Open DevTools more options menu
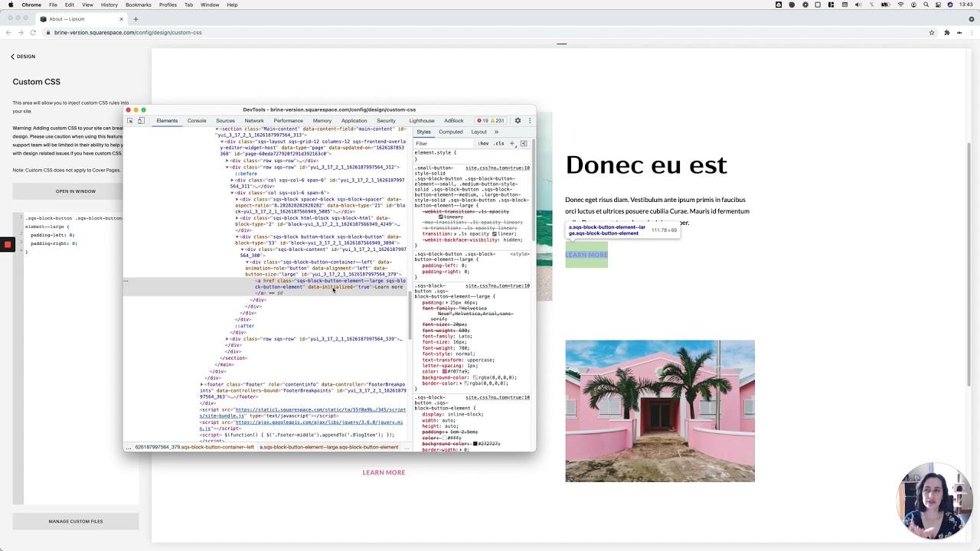 (529, 121)
